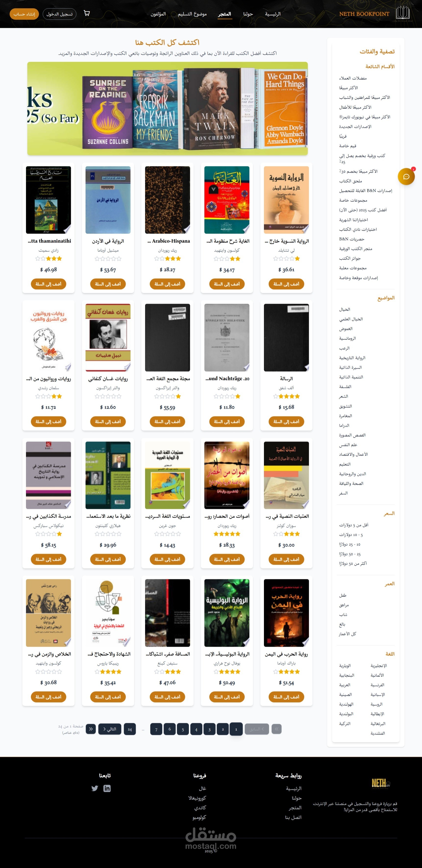Select page 3 in pagination
422x868 pixels.
tap(209, 729)
